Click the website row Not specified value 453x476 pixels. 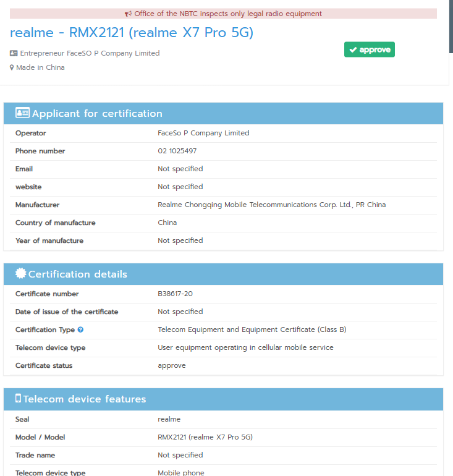tap(180, 187)
